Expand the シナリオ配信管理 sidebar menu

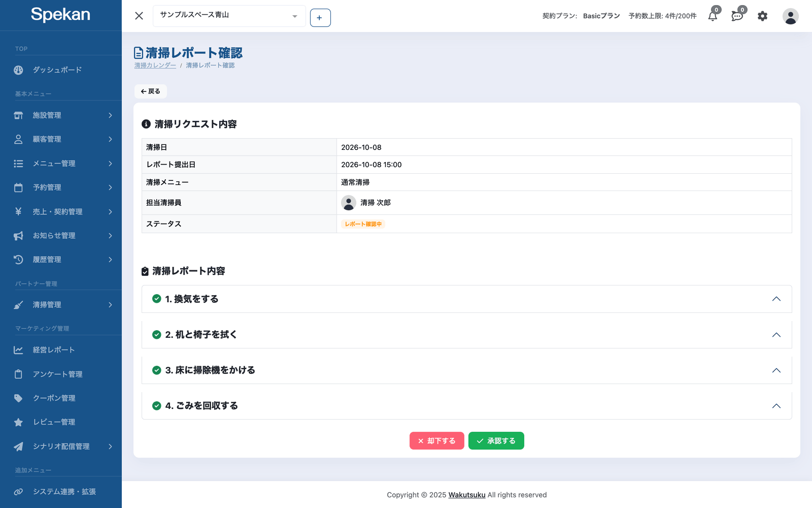tap(61, 447)
